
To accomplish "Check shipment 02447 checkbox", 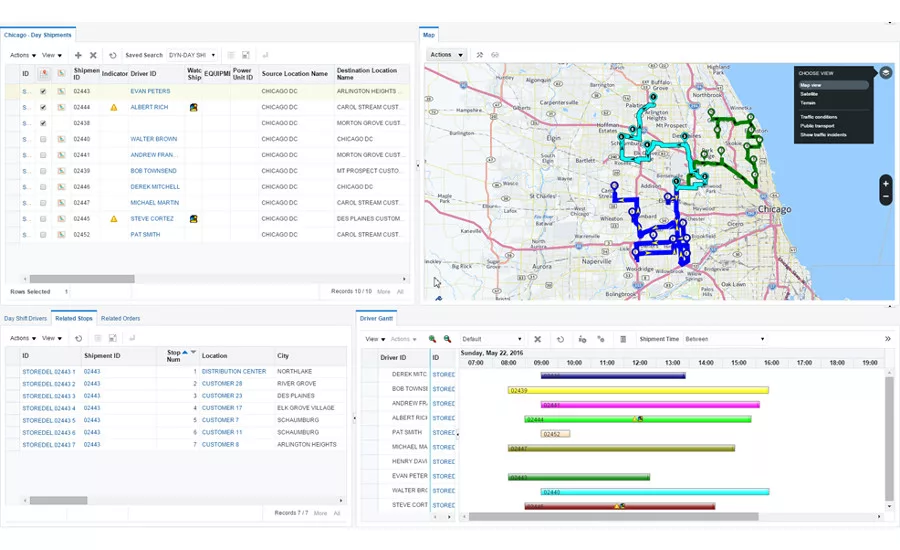I will (43, 203).
